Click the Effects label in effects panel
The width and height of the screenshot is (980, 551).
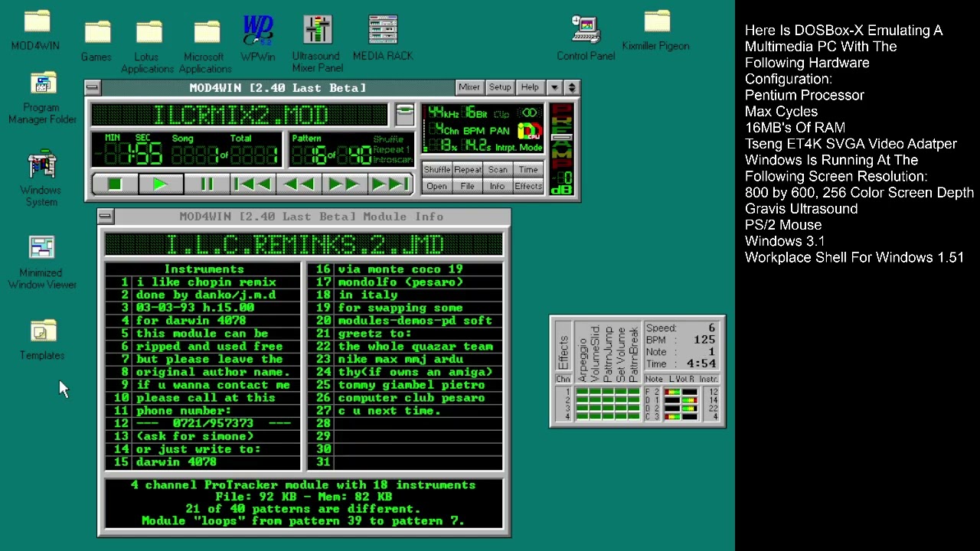click(563, 352)
